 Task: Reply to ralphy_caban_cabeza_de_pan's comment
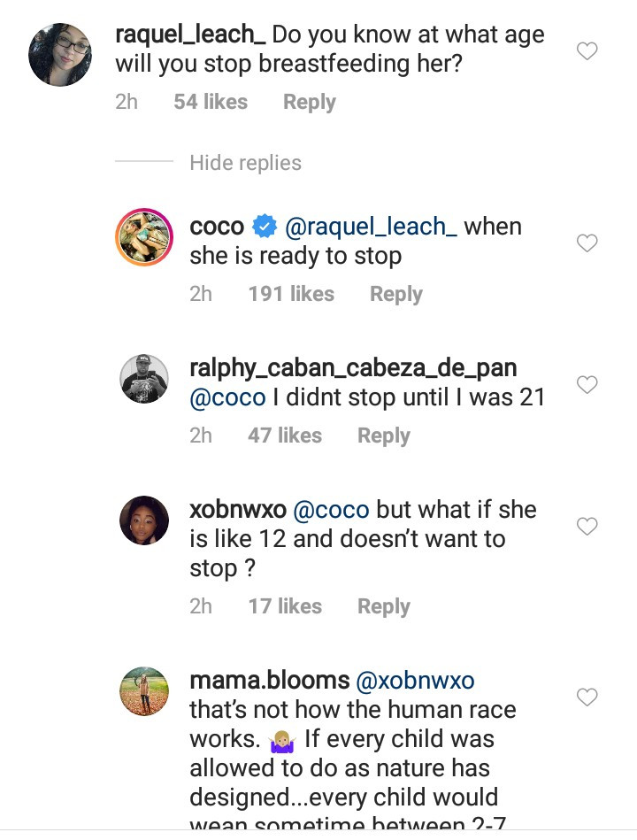383,435
